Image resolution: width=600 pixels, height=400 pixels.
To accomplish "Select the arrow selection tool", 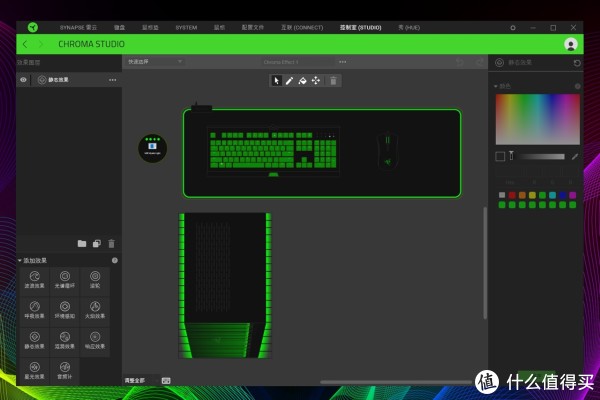I will (x=276, y=80).
